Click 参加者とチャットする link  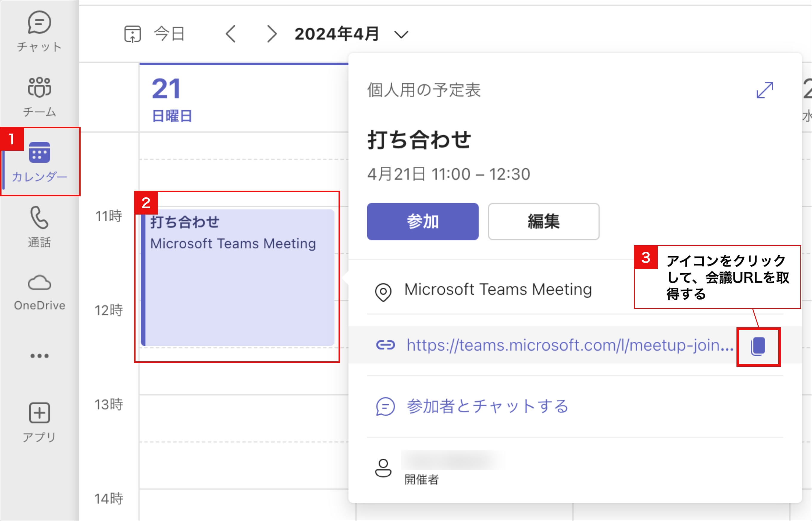(487, 406)
